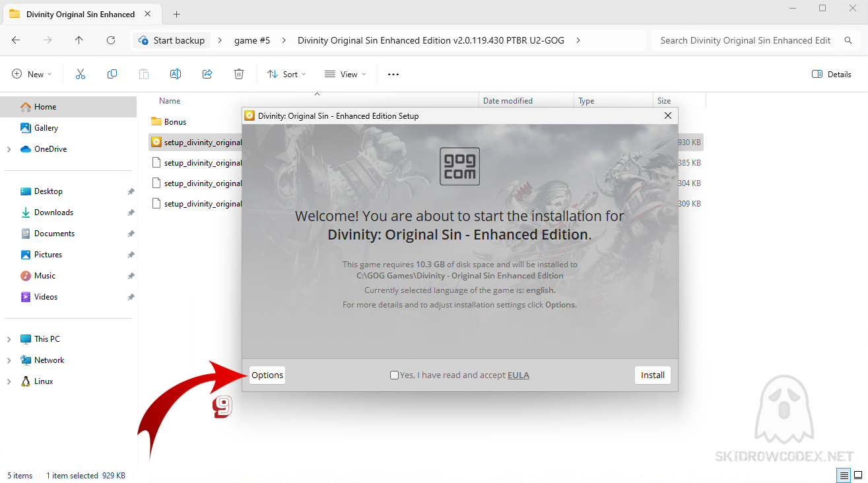
Task: Expand chevron after Divinity folder breadcrumb
Action: pos(578,40)
